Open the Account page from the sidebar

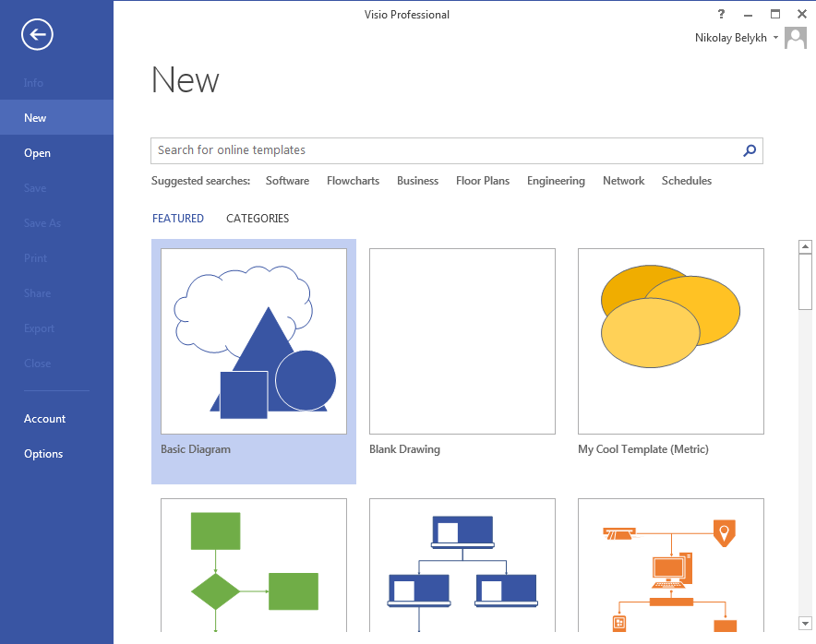click(x=44, y=418)
